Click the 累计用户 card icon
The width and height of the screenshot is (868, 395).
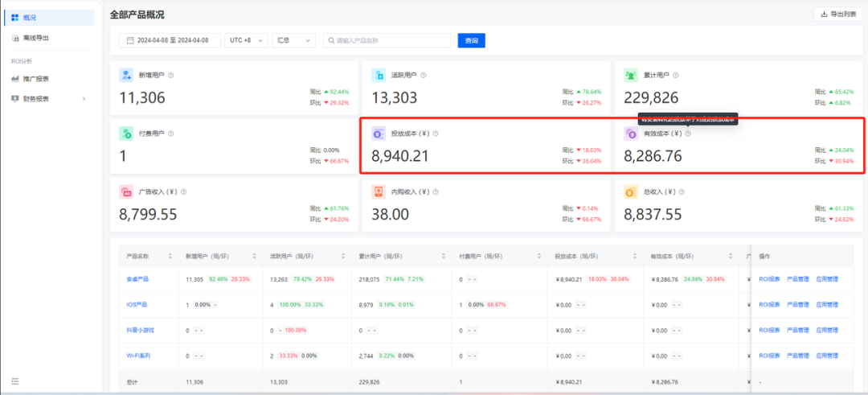click(x=631, y=76)
